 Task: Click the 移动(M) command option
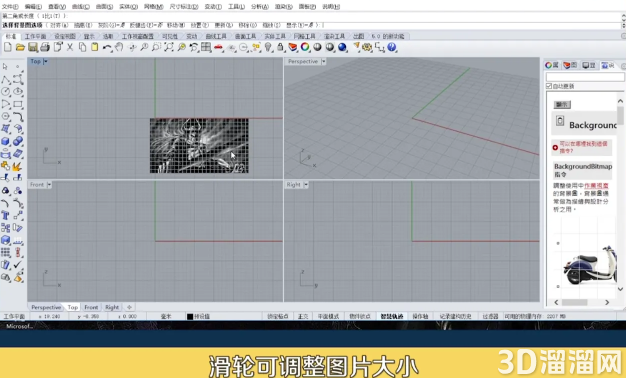[x=176, y=25]
